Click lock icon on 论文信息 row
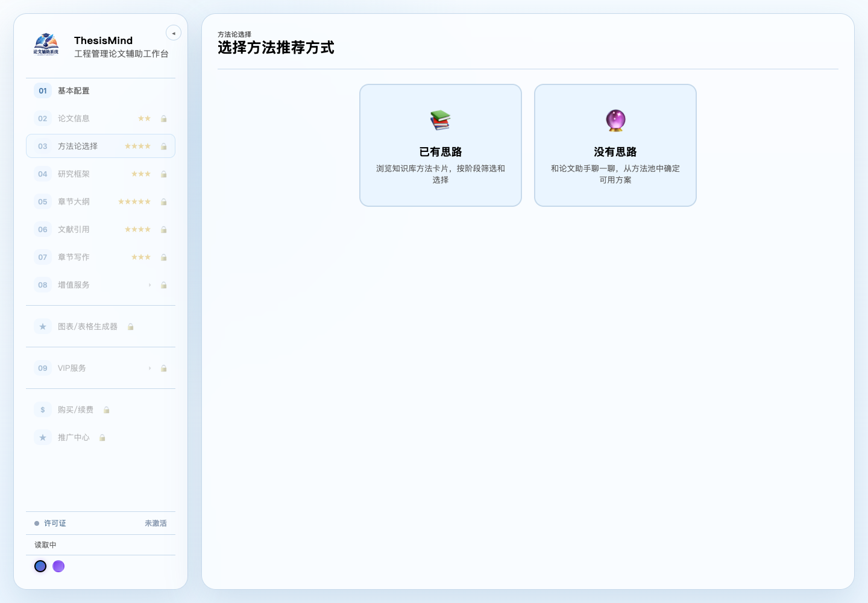This screenshot has height=603, width=868. pos(163,119)
